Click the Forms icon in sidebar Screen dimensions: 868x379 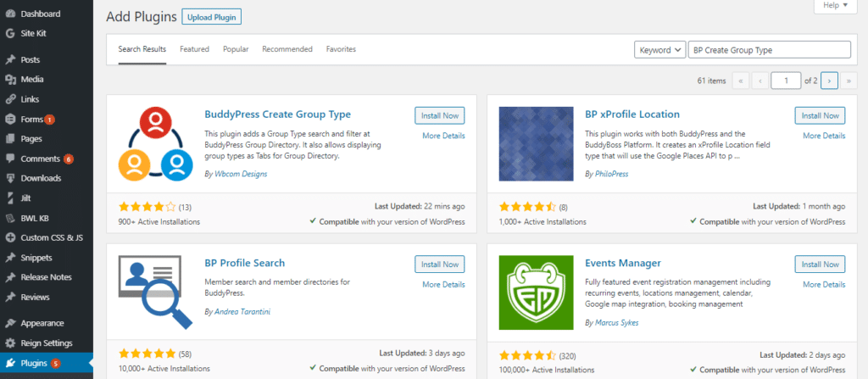tap(10, 120)
